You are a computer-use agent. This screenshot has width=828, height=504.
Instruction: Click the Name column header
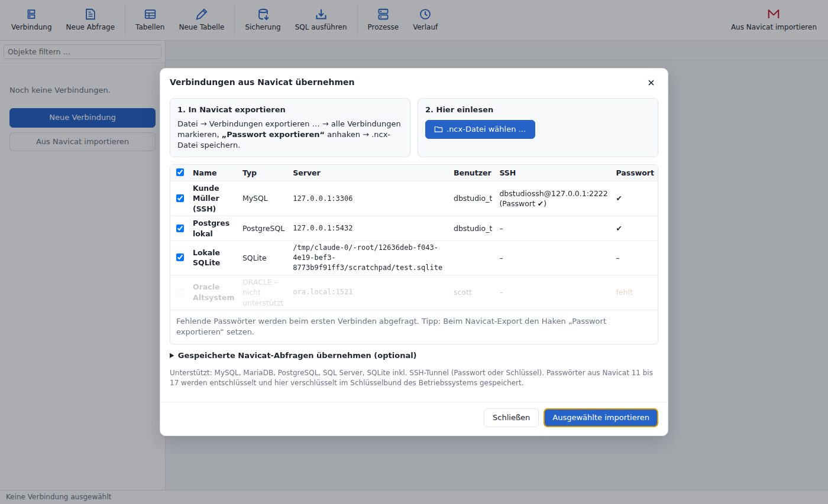click(x=205, y=173)
